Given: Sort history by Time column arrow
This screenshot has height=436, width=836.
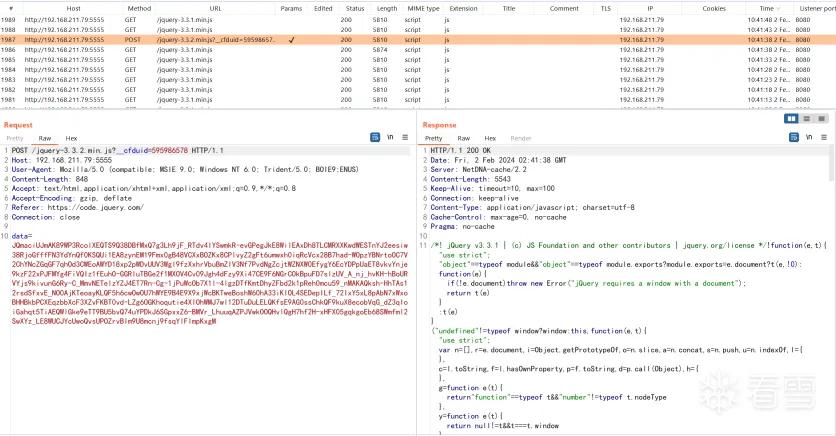Looking at the screenshot, I should pyautogui.click(x=778, y=9).
